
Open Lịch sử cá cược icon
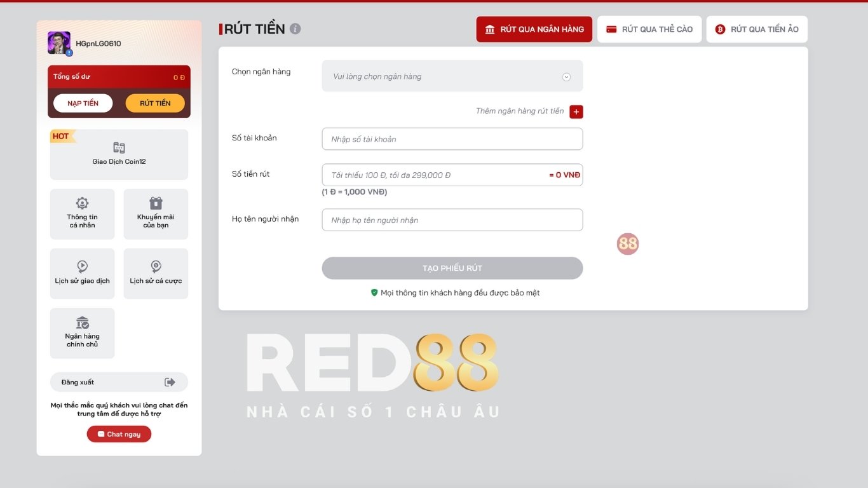[156, 266]
